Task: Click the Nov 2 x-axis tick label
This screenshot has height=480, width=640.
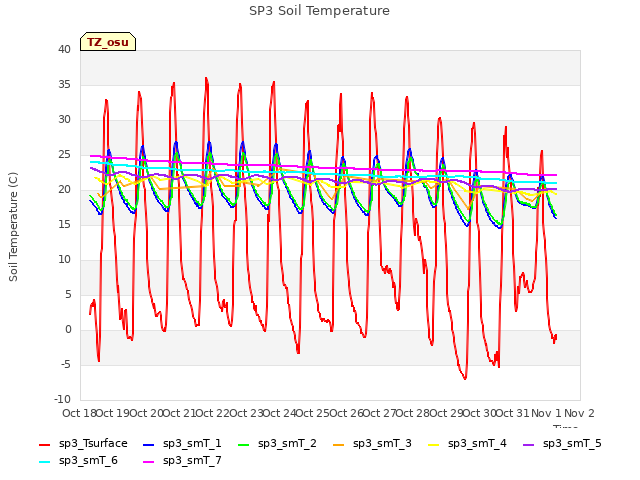Action: pyautogui.click(x=580, y=413)
